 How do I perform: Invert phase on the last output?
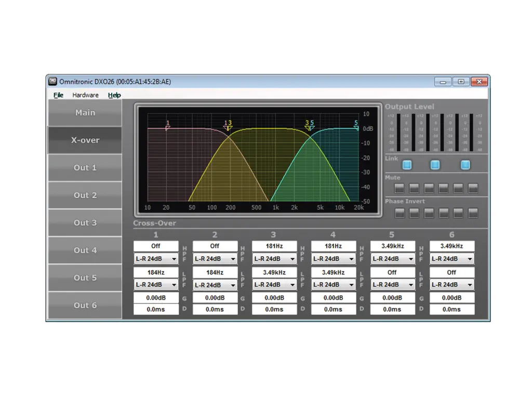473,212
